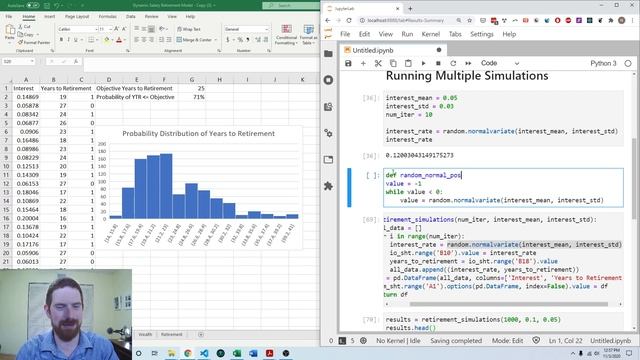Click the Python 3 kernel name

click(603, 63)
